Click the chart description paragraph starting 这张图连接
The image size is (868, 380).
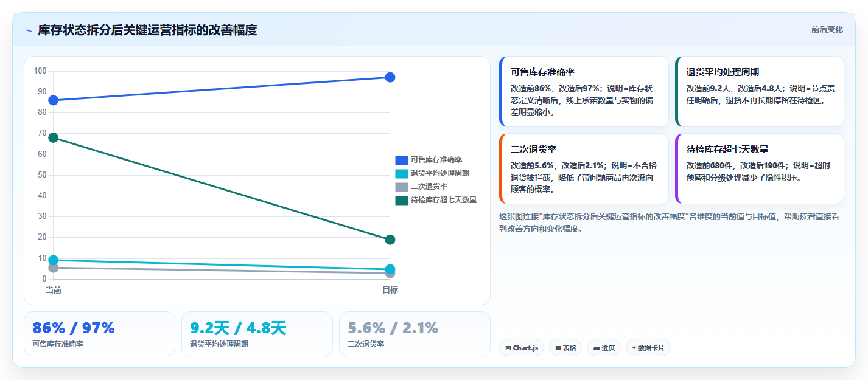tap(669, 223)
